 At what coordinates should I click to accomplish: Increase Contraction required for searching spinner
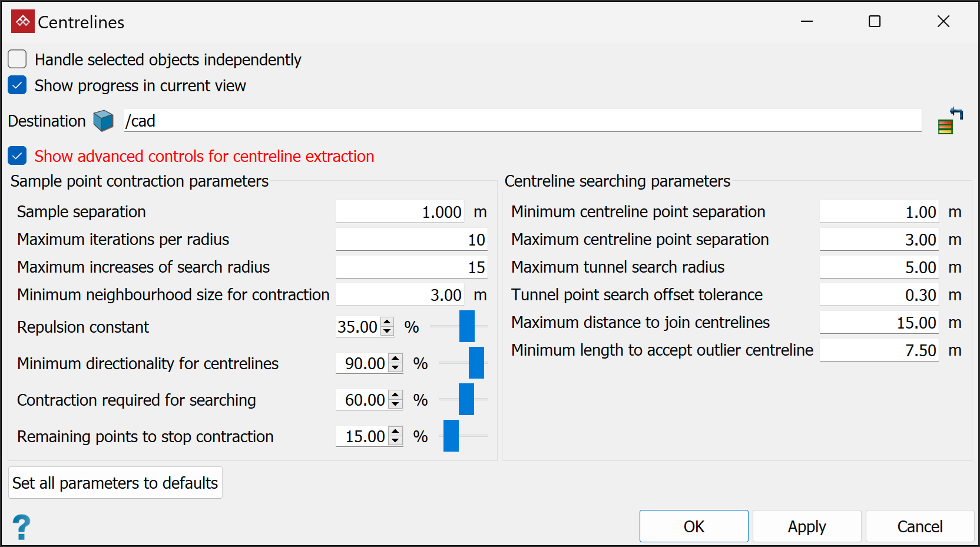396,395
